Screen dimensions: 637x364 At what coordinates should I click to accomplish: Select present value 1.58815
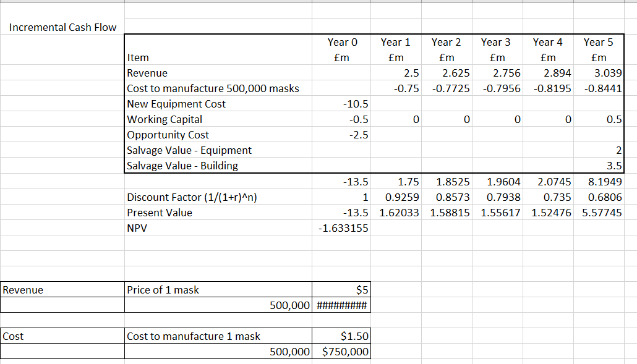(x=447, y=212)
